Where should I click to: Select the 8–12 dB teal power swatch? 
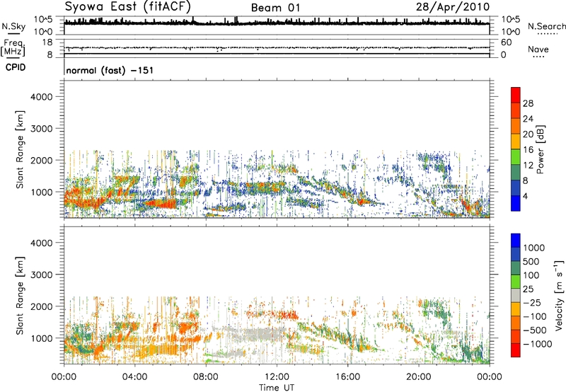point(516,172)
